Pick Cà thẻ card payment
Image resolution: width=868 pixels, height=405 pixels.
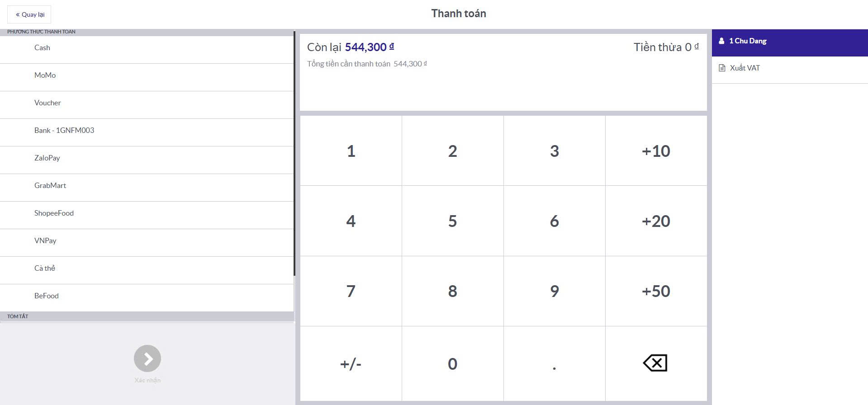[45, 268]
